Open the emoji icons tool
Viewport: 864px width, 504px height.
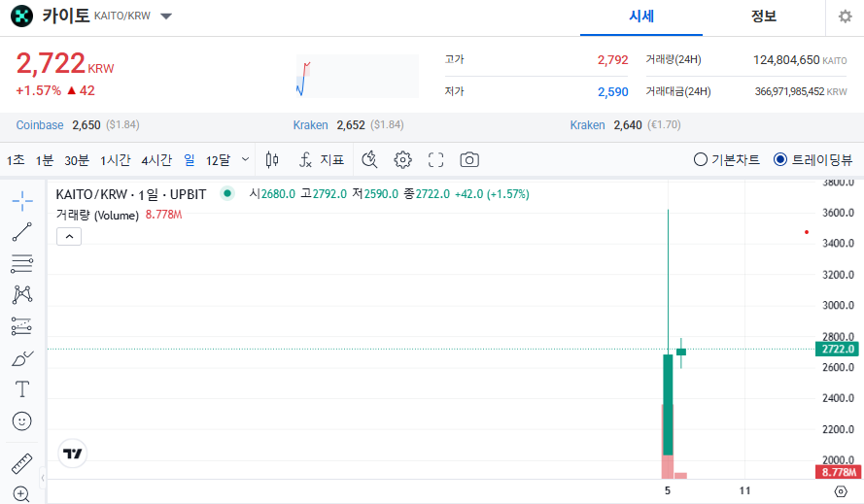click(22, 421)
